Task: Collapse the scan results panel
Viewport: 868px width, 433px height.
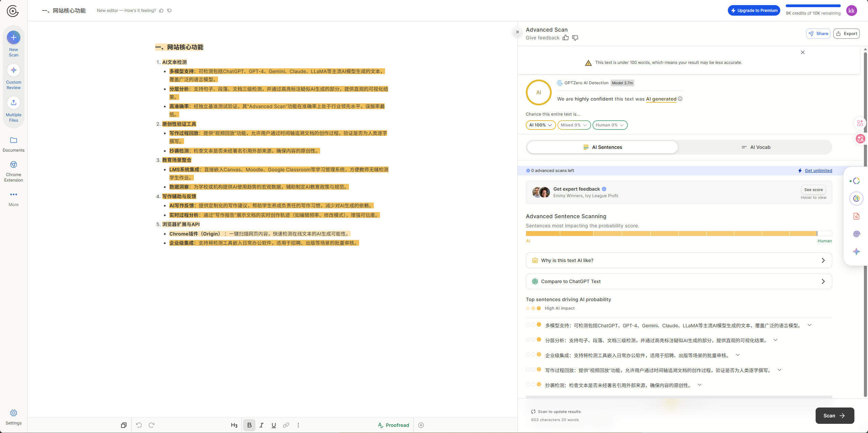Action: pos(517,32)
